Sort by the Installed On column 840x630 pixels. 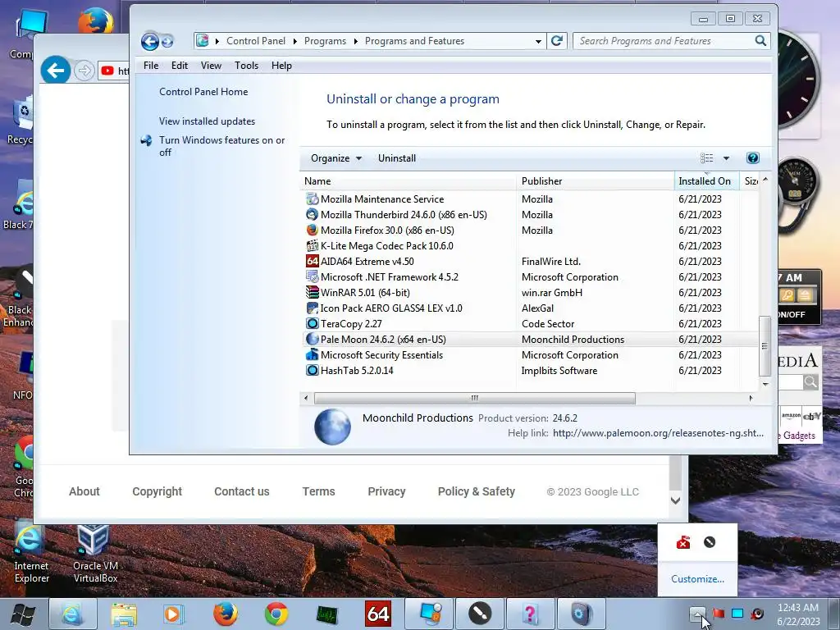[x=706, y=181]
